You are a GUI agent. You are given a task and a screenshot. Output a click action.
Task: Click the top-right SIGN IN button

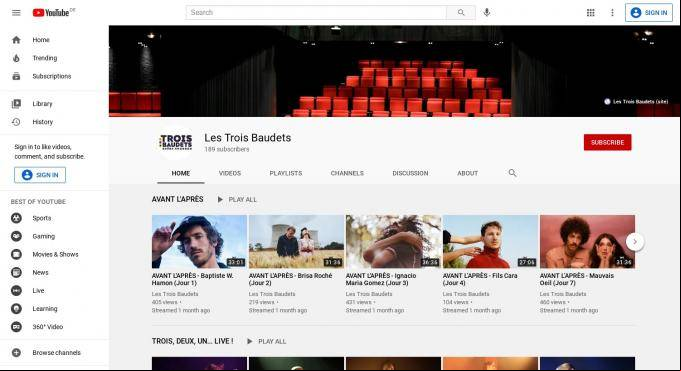pyautogui.click(x=649, y=13)
